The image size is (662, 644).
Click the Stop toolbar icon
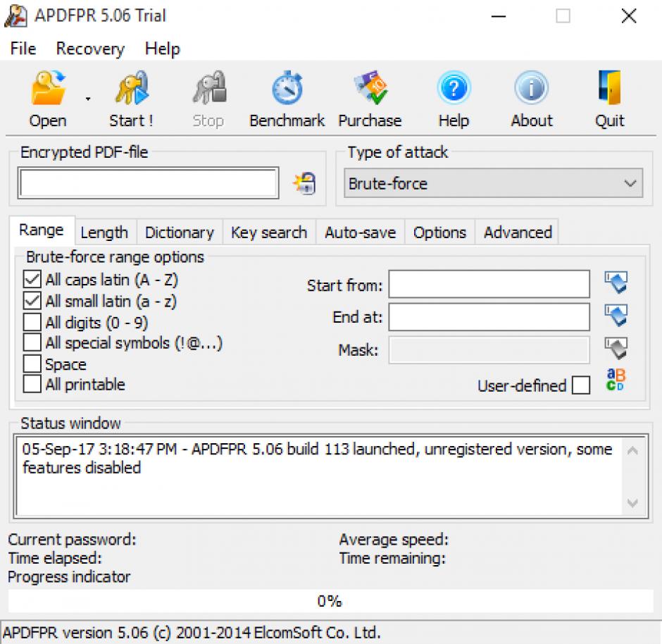[209, 88]
